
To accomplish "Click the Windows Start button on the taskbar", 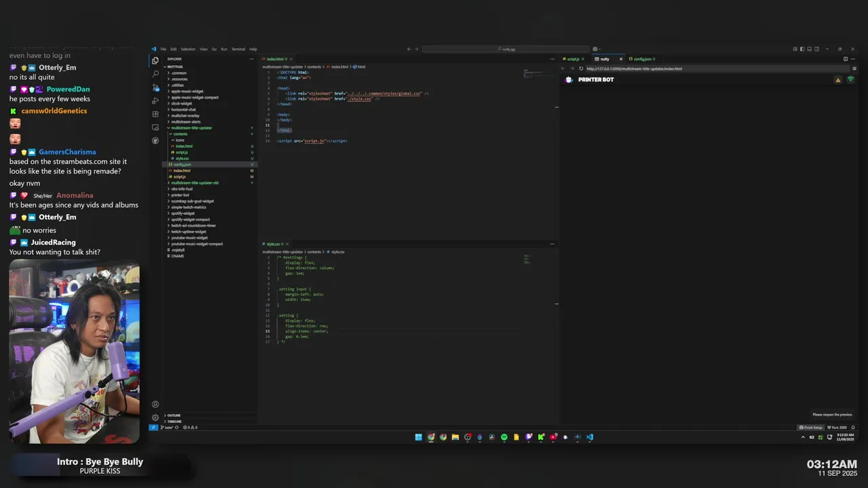I will point(418,437).
